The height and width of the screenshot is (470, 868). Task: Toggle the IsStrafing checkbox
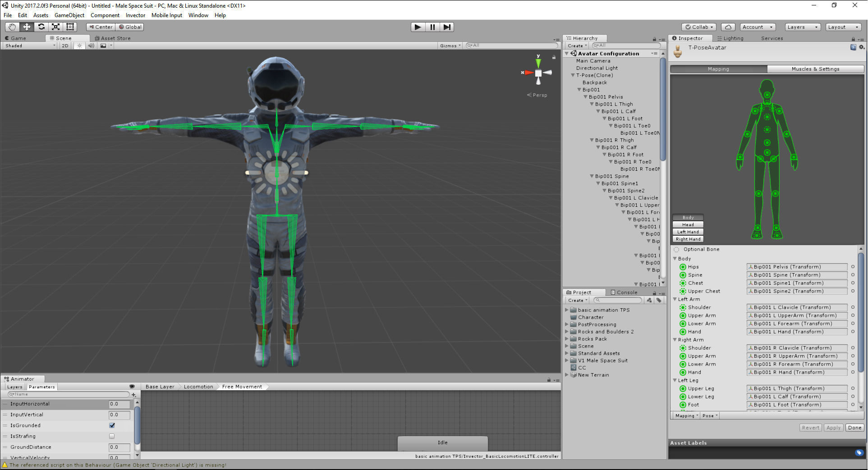tap(112, 436)
